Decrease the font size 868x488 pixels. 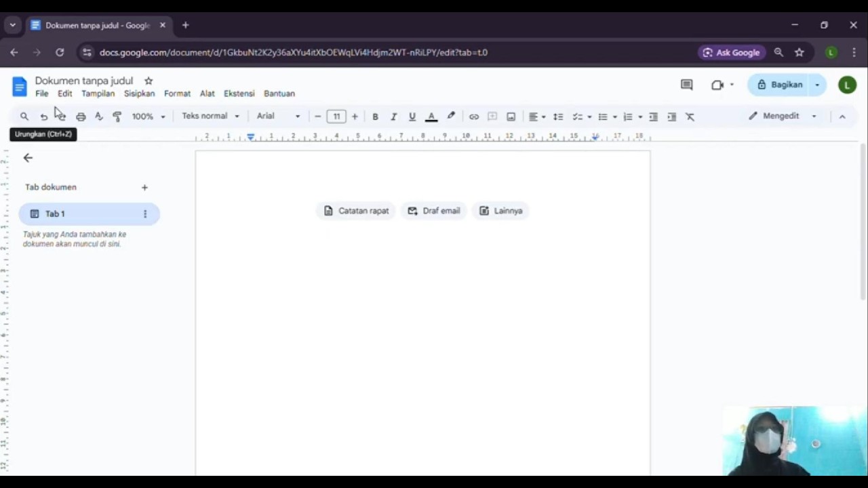[317, 117]
